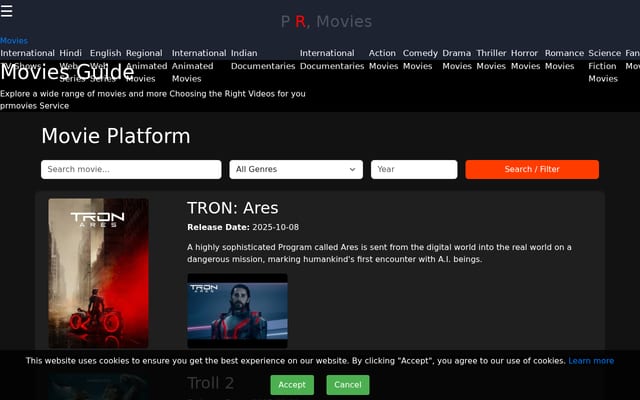Screen dimensions: 640x400
Task: Open the Learn more cookies link
Action: [591, 361]
